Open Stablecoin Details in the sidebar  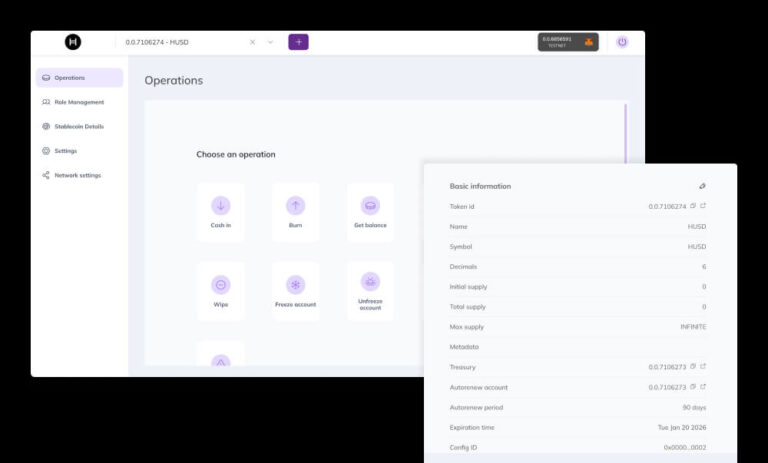tap(79, 126)
